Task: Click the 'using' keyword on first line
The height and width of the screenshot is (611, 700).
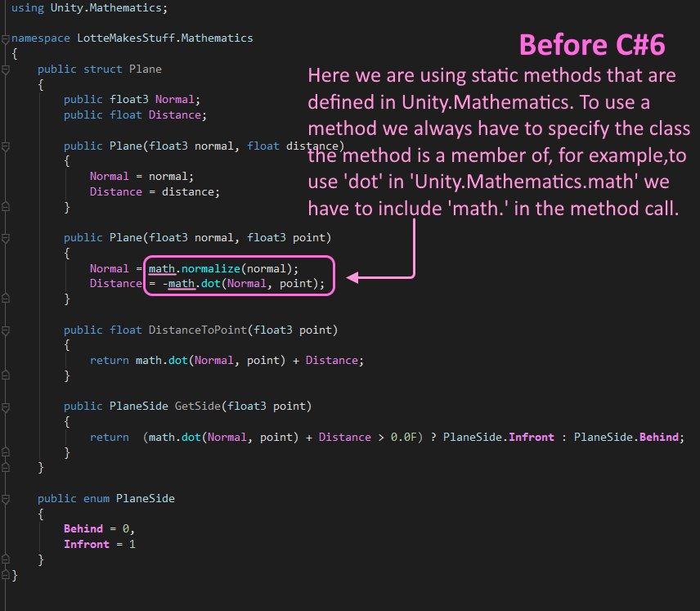Action: pyautogui.click(x=28, y=8)
